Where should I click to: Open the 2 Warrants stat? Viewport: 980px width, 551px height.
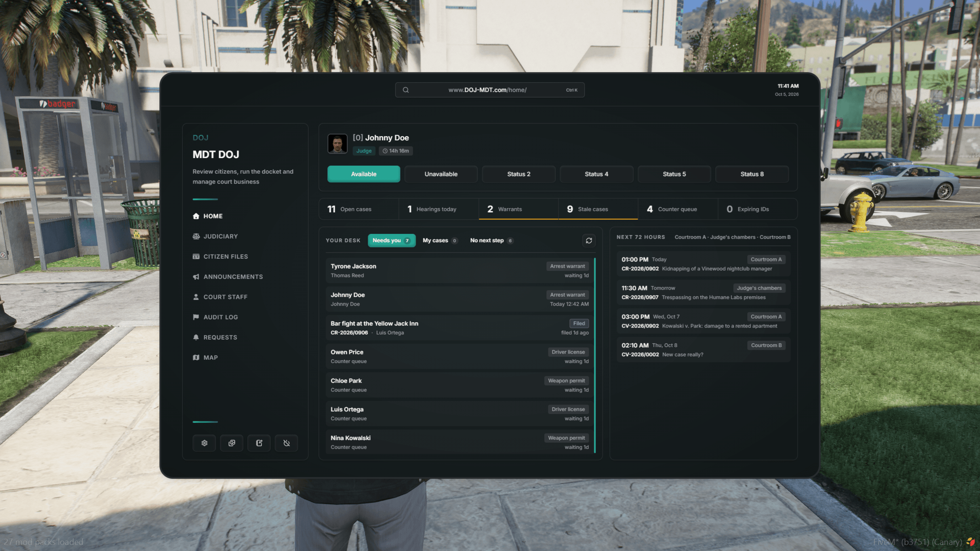pyautogui.click(x=518, y=209)
